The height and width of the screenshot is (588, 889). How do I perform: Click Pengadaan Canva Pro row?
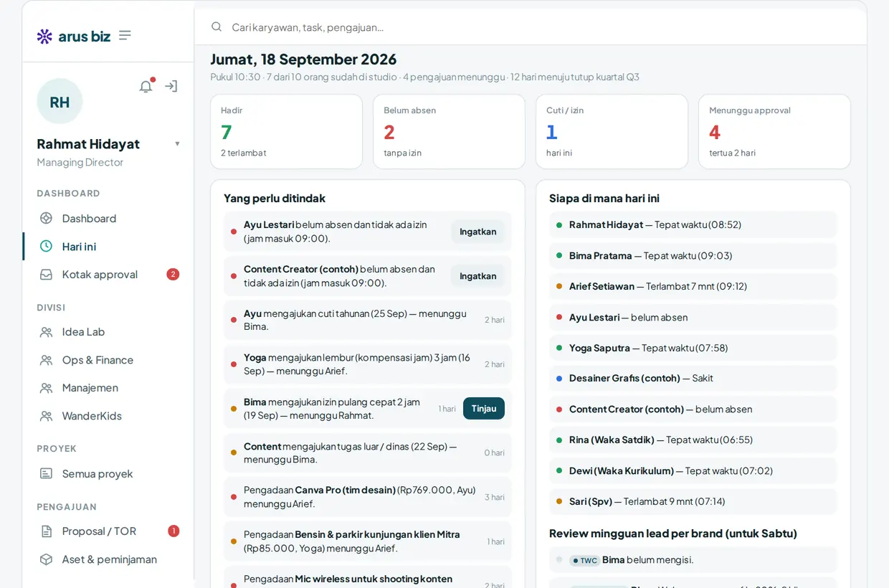tap(368, 497)
